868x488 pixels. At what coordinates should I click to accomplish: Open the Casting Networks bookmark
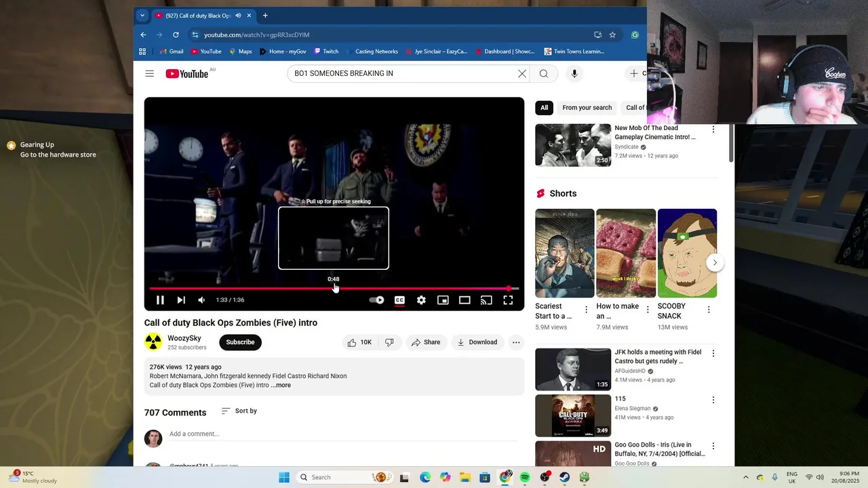tap(372, 52)
